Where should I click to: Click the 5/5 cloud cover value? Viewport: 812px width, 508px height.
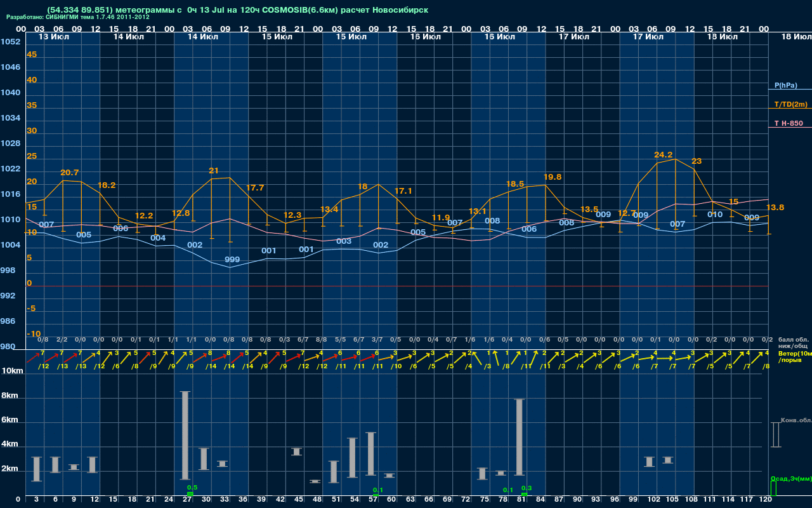click(x=341, y=340)
